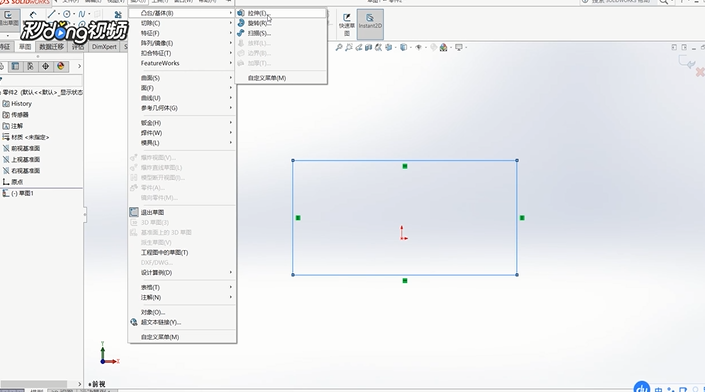Open the ConfigurationManager panel tab

pos(30,67)
